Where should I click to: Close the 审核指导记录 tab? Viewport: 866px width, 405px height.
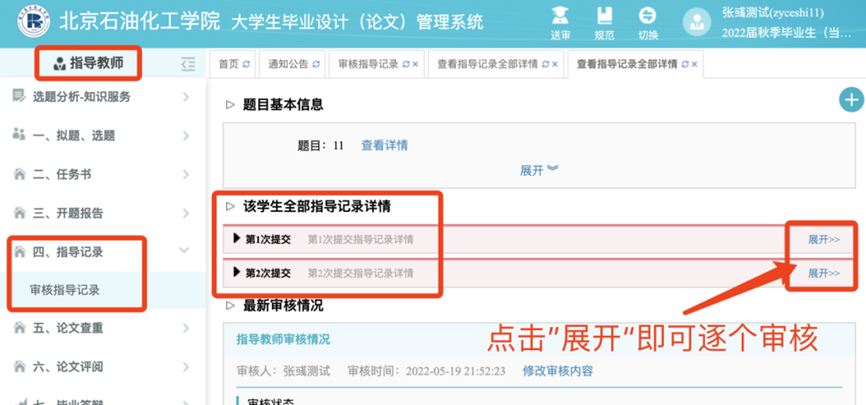click(415, 64)
